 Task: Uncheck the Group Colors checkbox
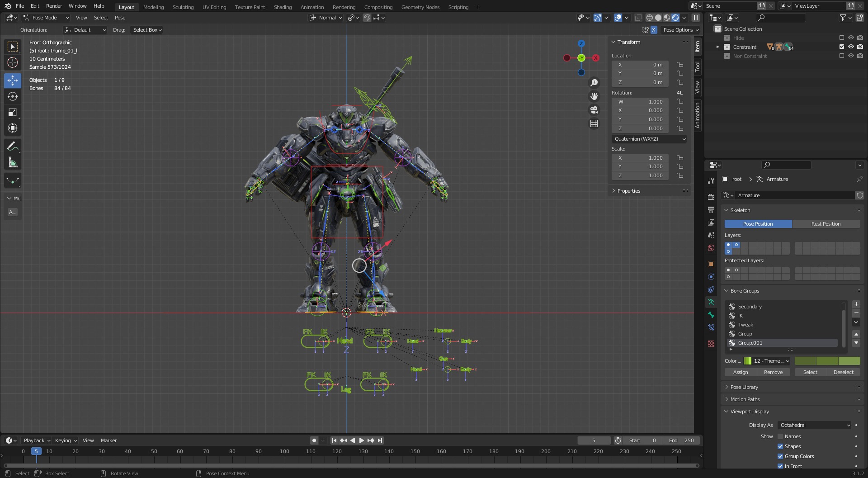[x=780, y=456]
